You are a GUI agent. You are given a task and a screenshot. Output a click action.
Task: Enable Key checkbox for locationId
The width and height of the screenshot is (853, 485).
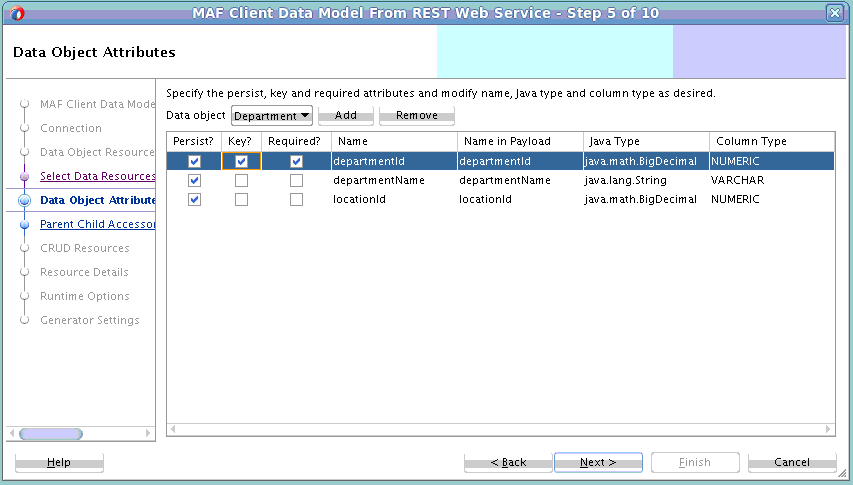(242, 200)
